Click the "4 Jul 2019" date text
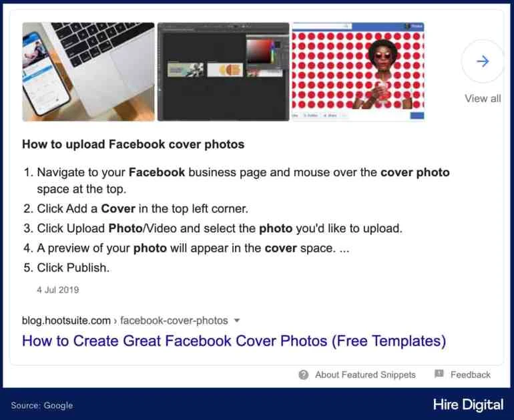Screen dimensions: 514x420 pyautogui.click(x=57, y=290)
